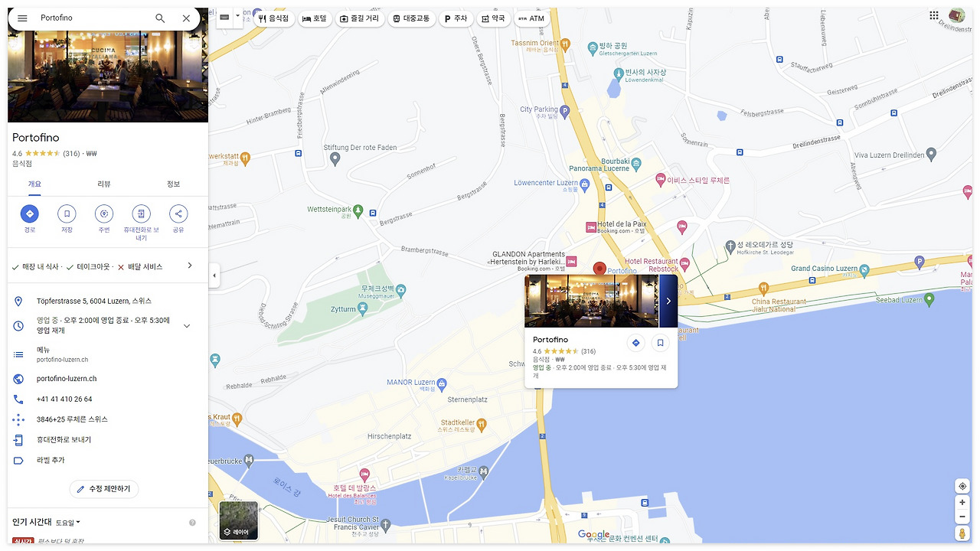Click the keyboard input tools icon
Screen dimensions: 980x551
(224, 17)
